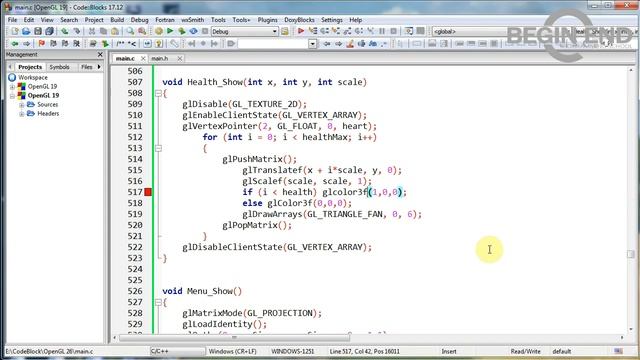
Task: Open the Build menu
Action: [117, 20]
